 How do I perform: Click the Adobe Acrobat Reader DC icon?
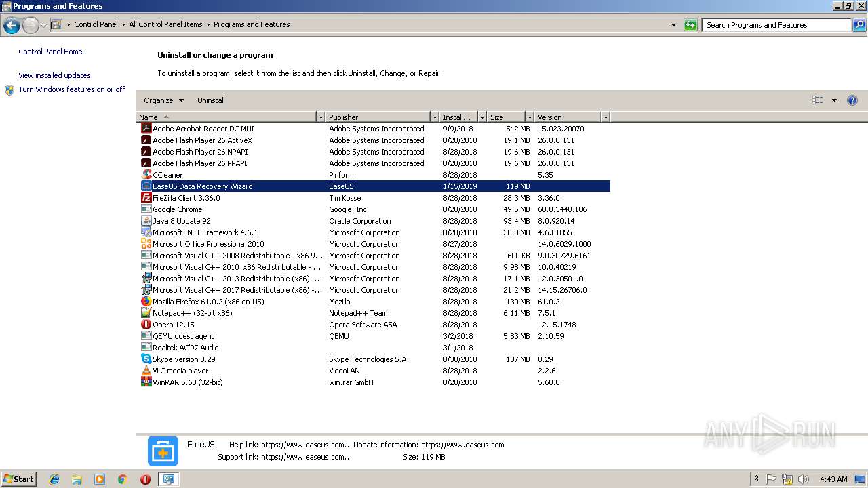click(146, 129)
